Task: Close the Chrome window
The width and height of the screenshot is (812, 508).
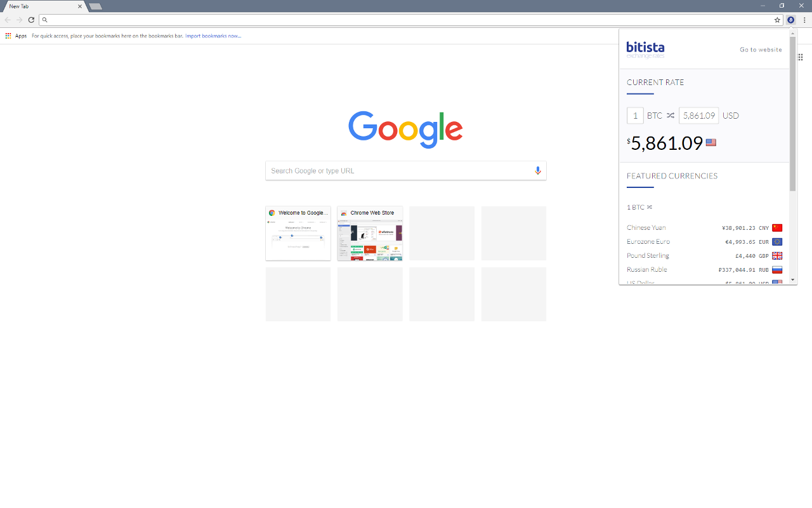Action: click(x=801, y=6)
